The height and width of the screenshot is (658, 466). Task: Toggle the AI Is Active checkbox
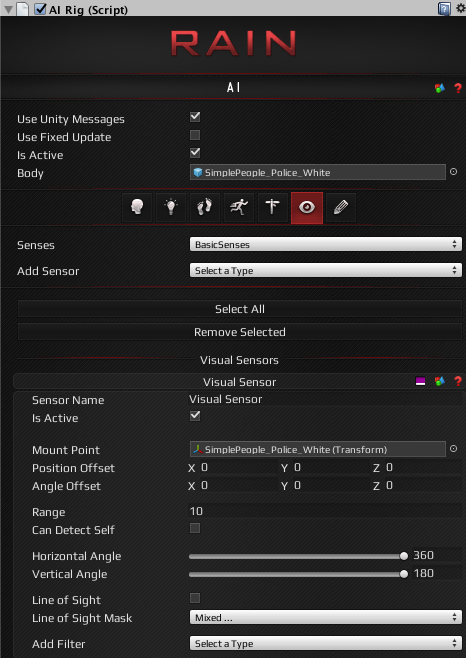(x=195, y=153)
